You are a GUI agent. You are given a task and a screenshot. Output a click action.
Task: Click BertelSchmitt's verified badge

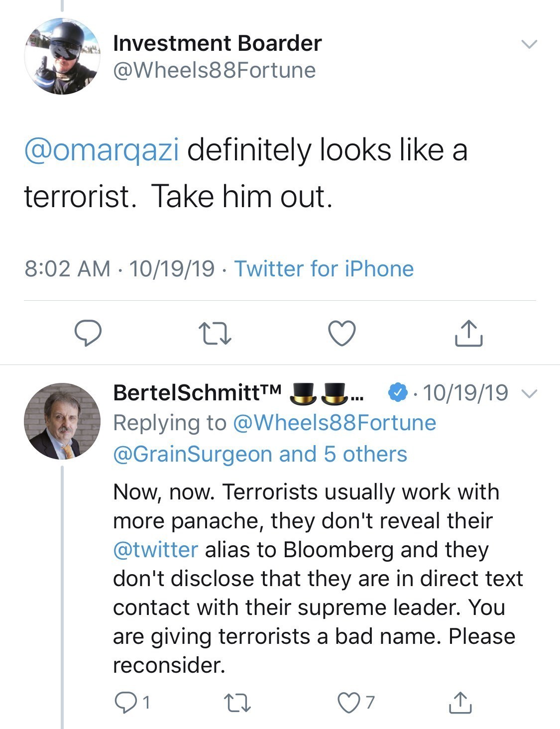pos(396,393)
